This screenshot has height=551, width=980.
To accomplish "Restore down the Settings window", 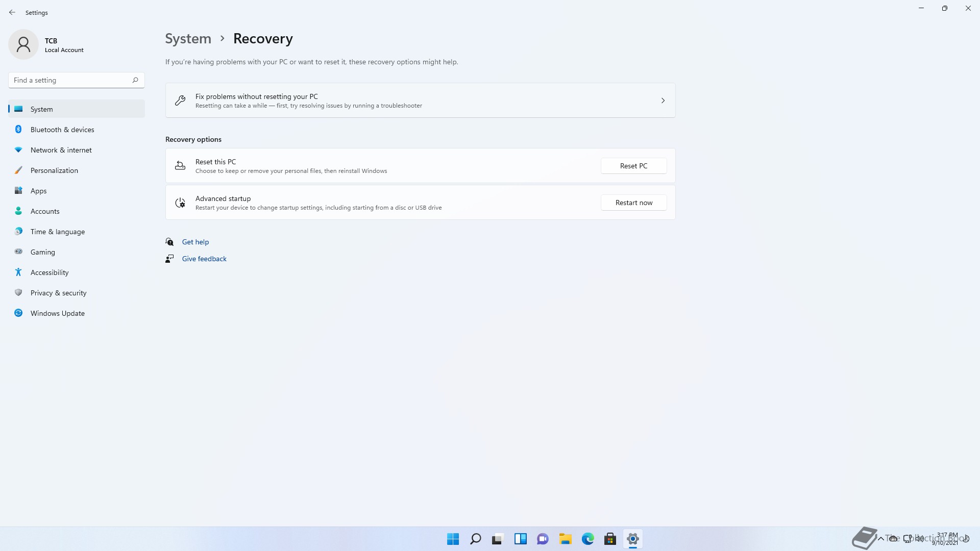I will tap(945, 8).
